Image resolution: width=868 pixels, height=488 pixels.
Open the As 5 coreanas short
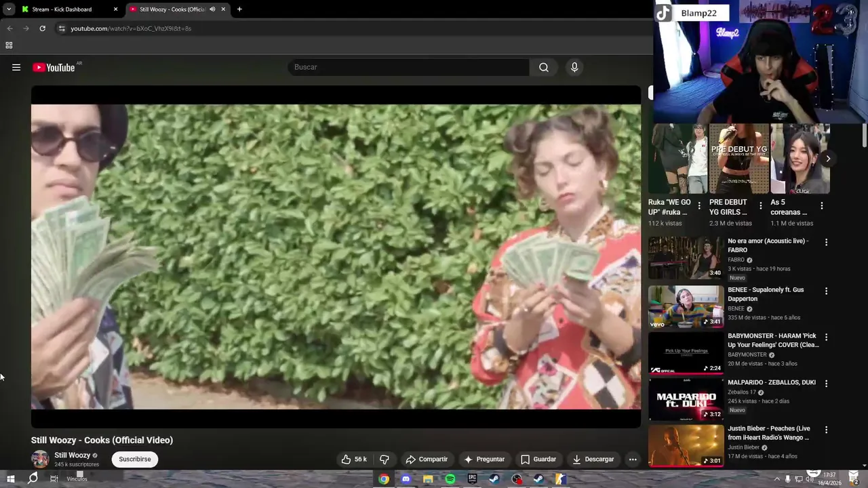800,159
